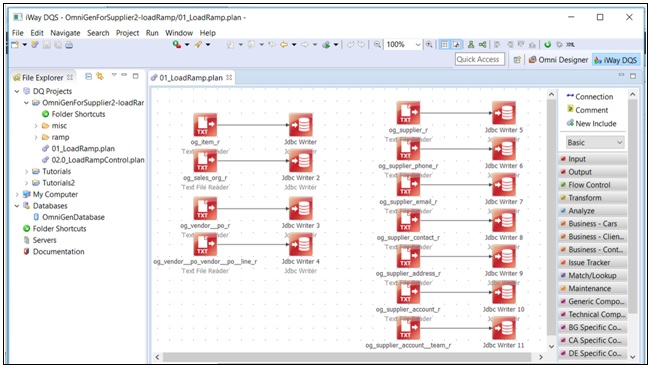Viewport: 651px width, 368px height.
Task: Select the Comment palette tool
Action: pos(587,110)
